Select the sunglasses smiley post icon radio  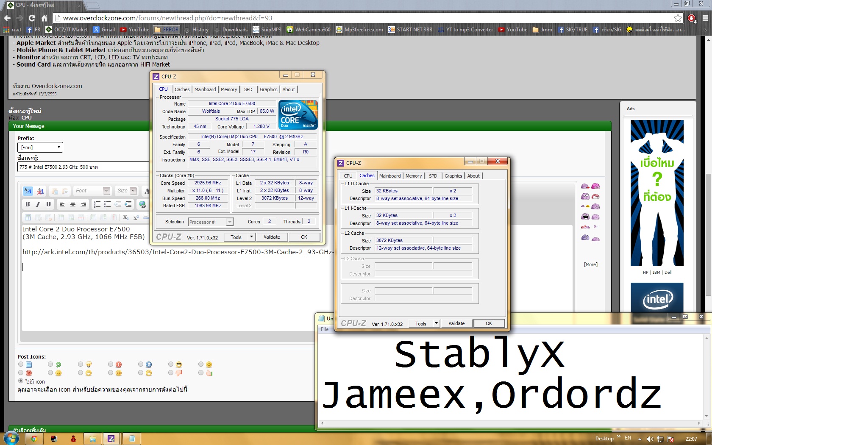tap(171, 364)
